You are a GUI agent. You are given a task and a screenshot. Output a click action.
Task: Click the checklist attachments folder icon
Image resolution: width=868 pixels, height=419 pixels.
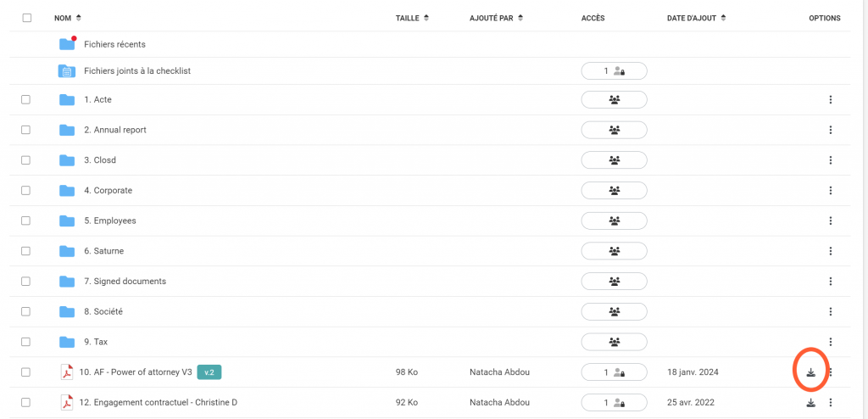(67, 71)
